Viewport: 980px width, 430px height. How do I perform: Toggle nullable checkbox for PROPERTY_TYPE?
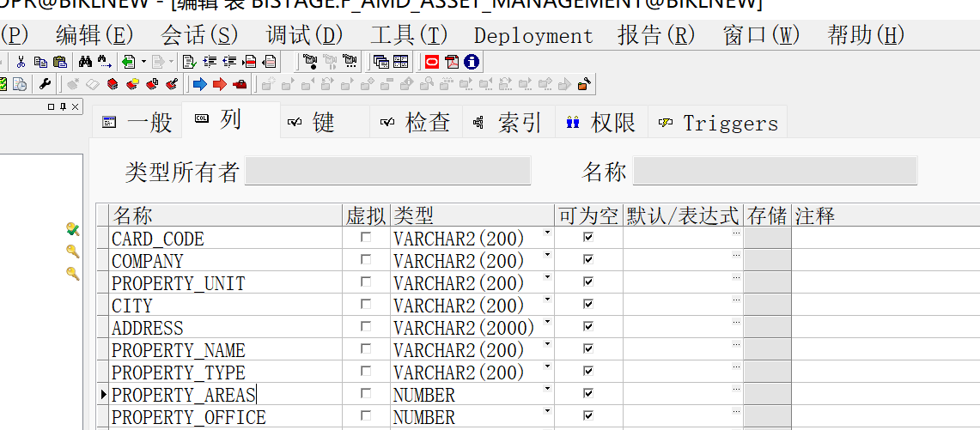[588, 371]
